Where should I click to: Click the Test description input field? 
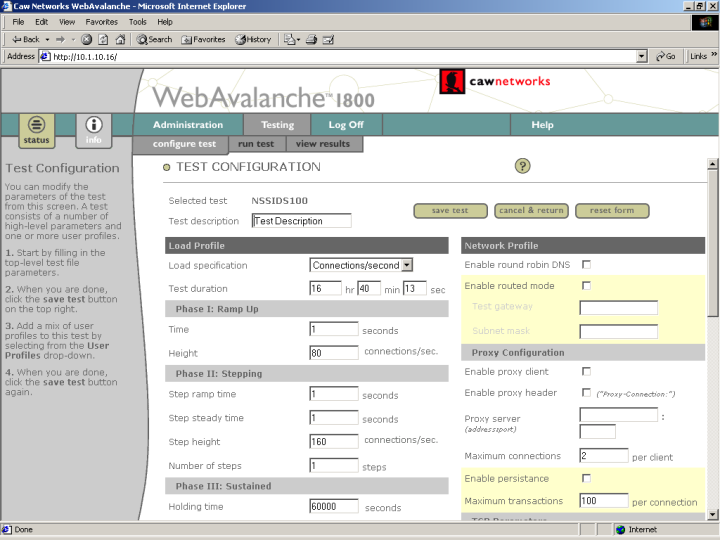(x=302, y=221)
